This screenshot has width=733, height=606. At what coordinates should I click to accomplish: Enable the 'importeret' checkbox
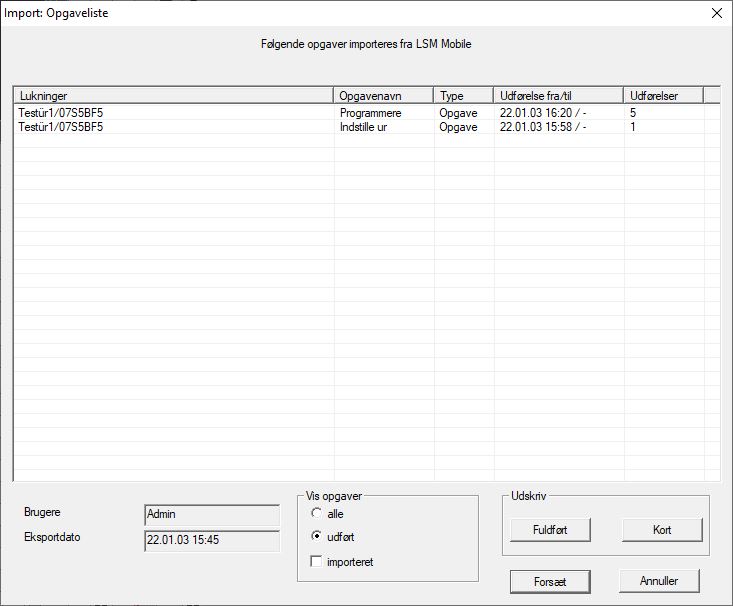317,562
